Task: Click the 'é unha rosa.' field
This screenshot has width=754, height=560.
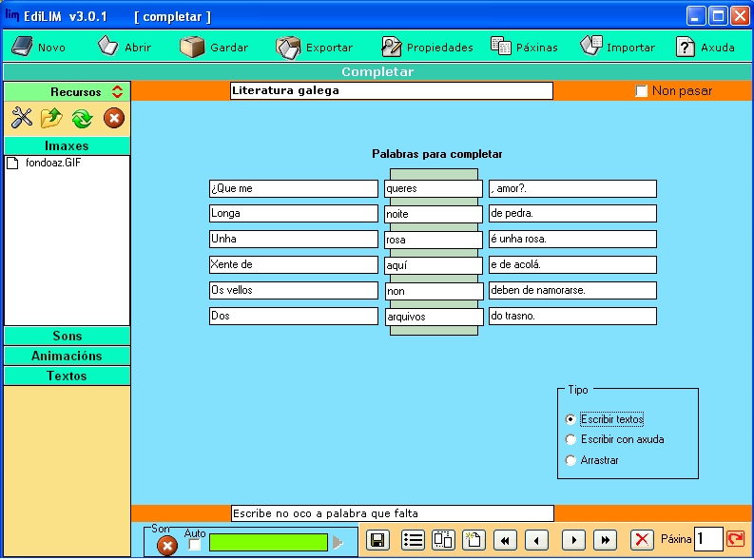Action: tap(572, 239)
